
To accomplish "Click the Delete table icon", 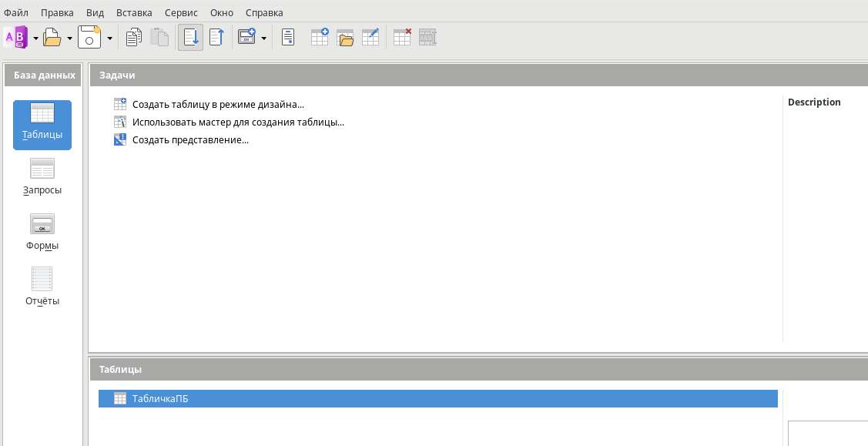I will point(402,38).
